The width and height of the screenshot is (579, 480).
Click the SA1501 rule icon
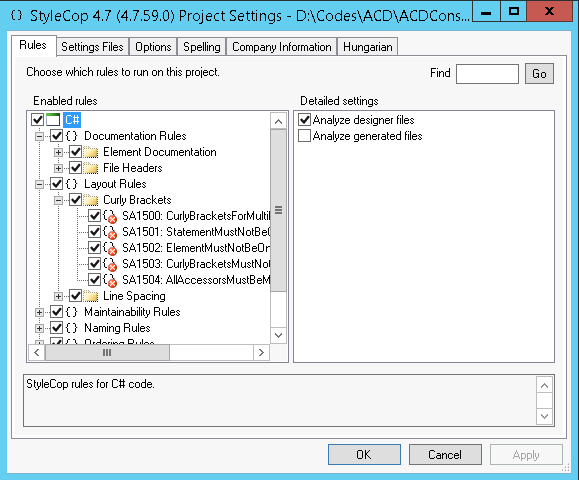click(x=110, y=232)
